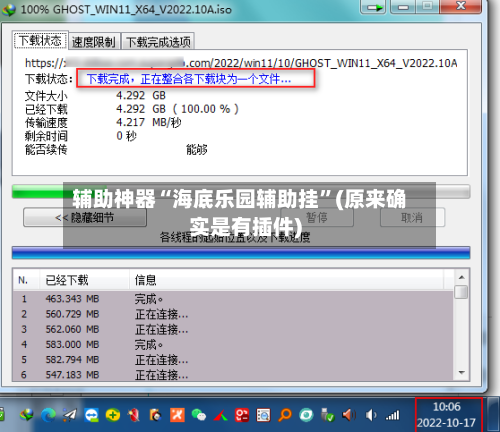This screenshot has height=432, width=500.
Task: Open the clock showing 10:06 2022-10-17
Action: (447, 415)
